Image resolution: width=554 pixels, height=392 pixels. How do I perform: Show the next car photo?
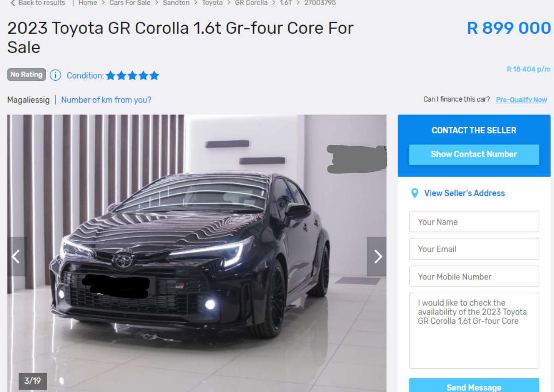click(377, 256)
